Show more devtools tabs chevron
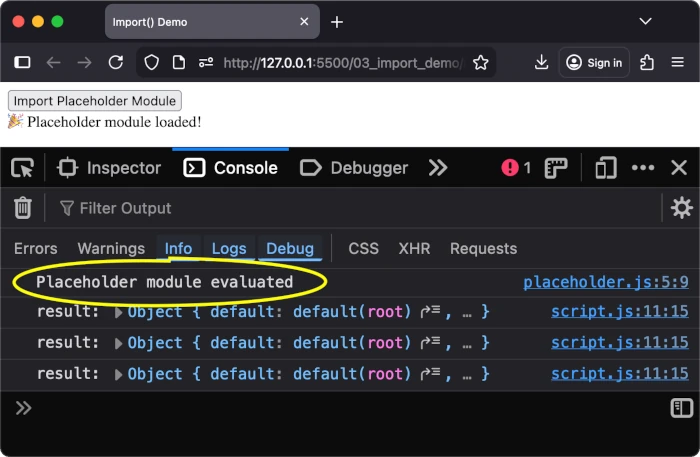 click(438, 168)
